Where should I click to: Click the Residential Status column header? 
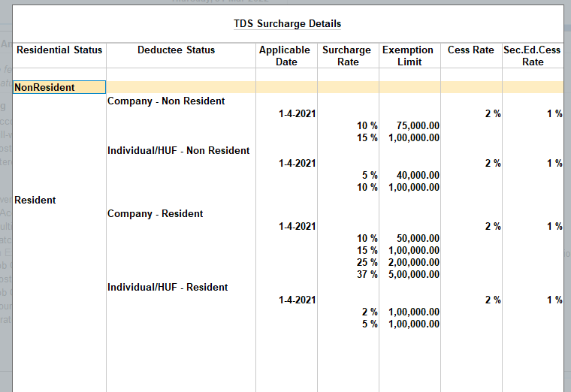(59, 50)
